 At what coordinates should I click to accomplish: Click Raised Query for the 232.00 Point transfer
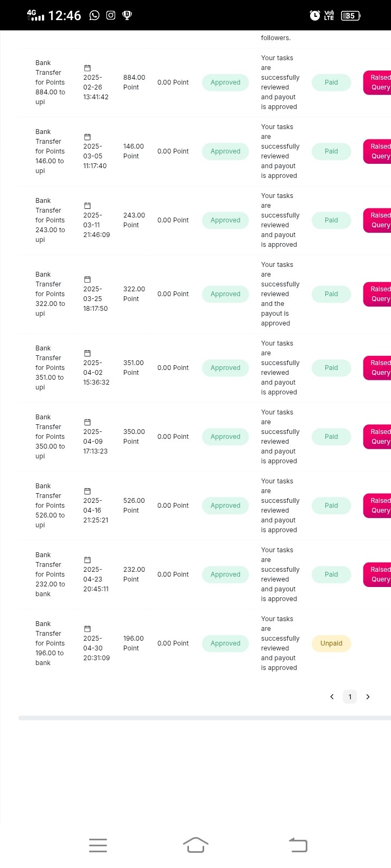pyautogui.click(x=377, y=575)
